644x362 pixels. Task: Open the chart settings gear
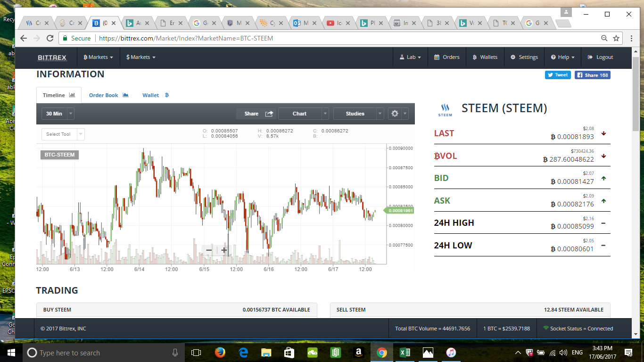395,114
